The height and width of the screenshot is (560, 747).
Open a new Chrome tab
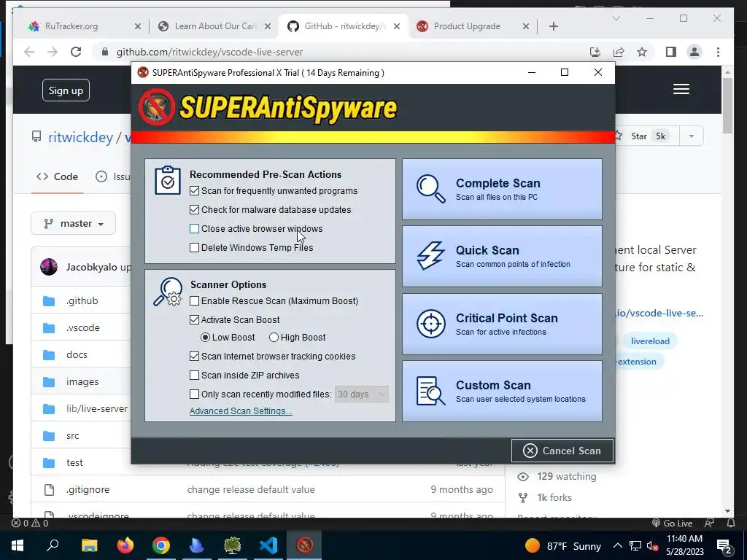(554, 26)
